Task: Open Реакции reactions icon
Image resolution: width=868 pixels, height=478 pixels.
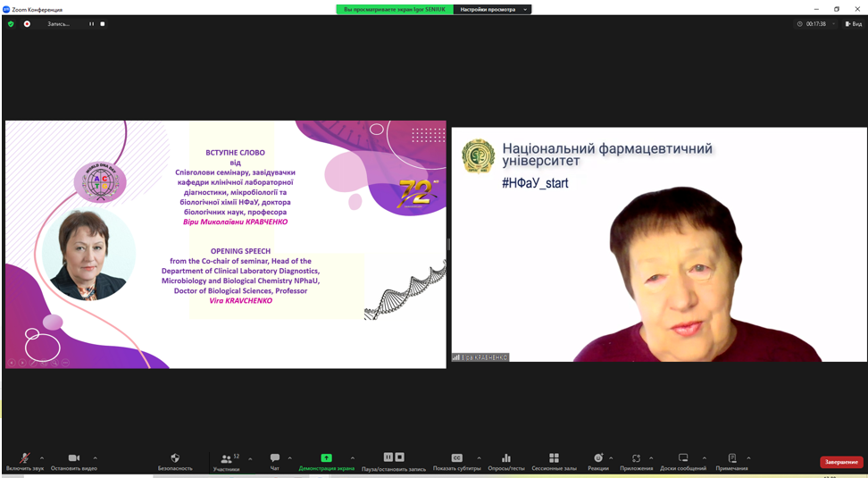Action: tap(598, 458)
